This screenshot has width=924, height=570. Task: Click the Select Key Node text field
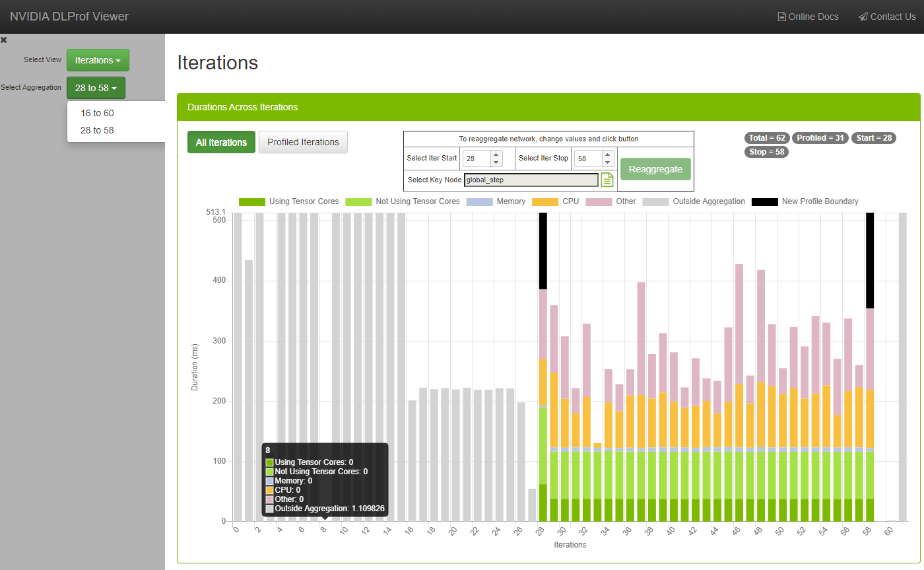(531, 180)
